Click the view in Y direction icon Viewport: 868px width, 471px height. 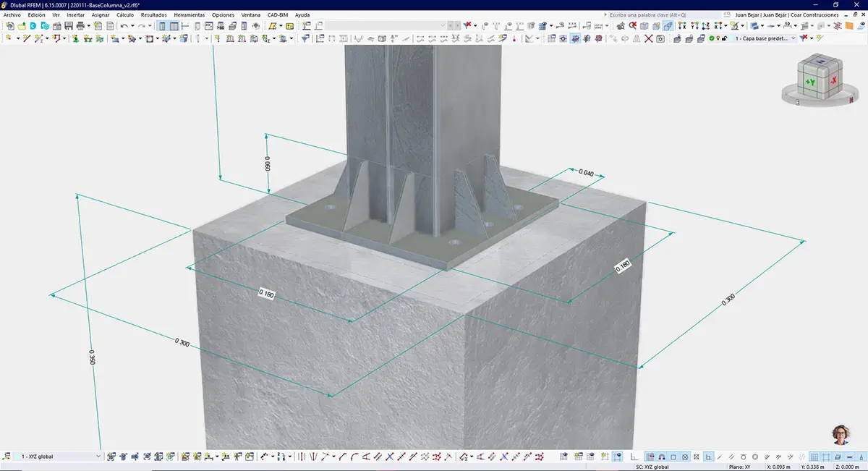(695, 25)
